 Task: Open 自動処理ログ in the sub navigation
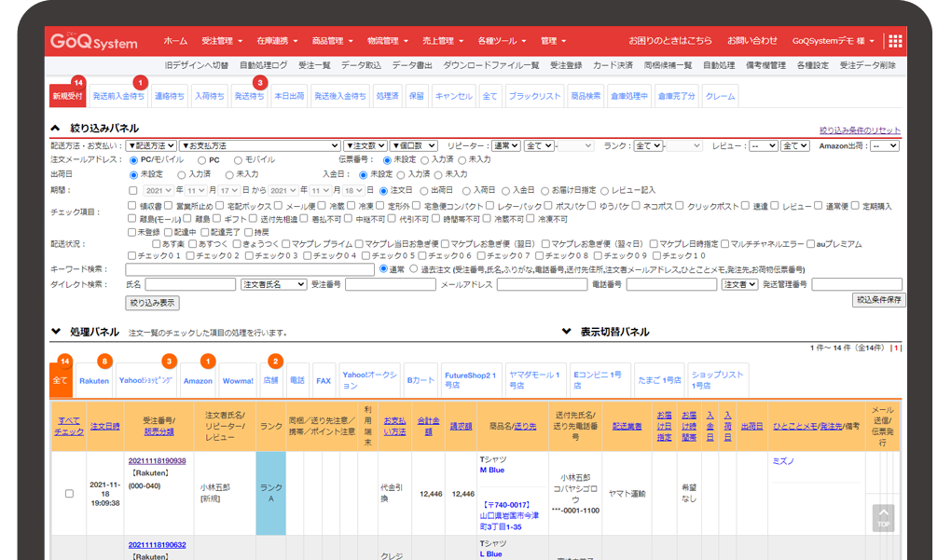tap(263, 65)
